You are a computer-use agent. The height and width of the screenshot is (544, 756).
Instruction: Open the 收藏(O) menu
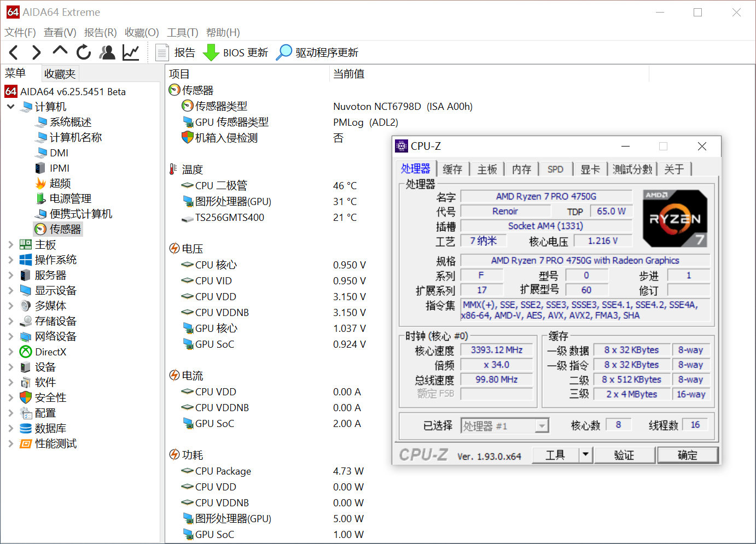142,32
